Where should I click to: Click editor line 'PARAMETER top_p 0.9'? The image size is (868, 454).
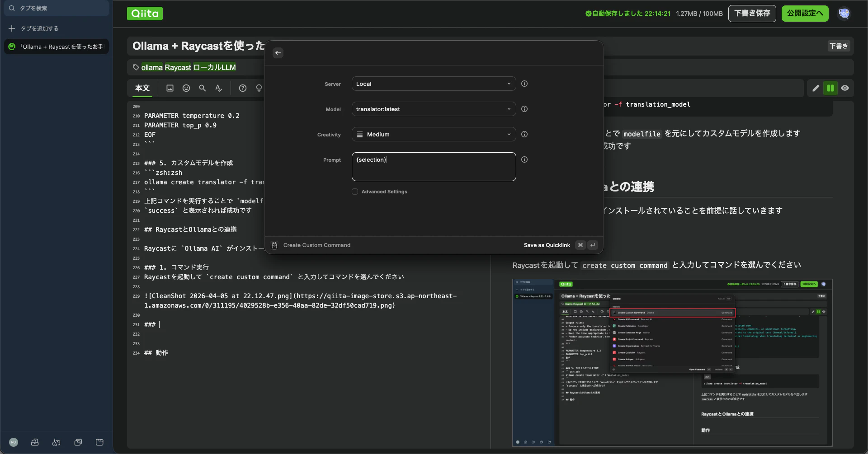[180, 125]
